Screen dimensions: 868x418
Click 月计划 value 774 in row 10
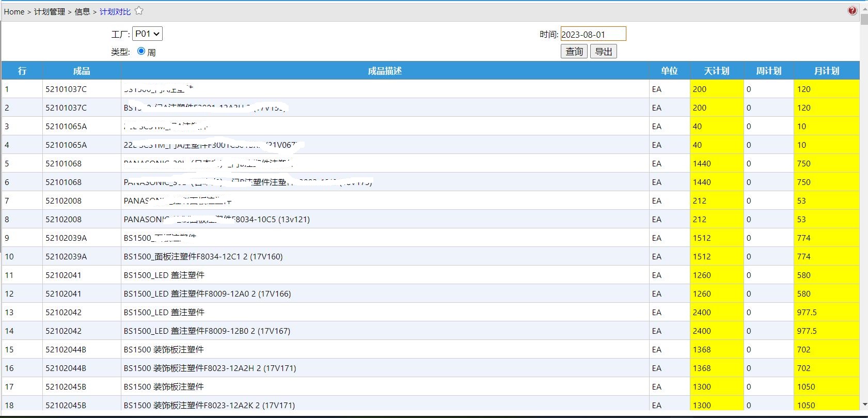803,256
